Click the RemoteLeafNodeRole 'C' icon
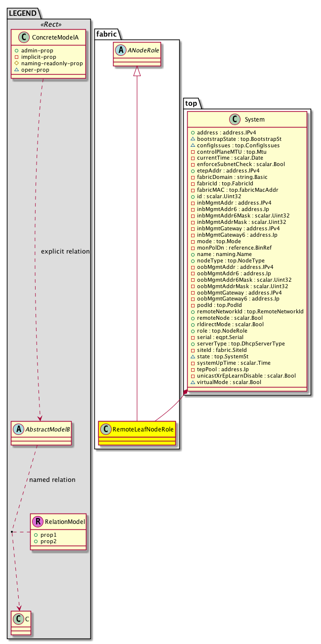Image resolution: width=321 pixels, height=644 pixels. click(107, 429)
